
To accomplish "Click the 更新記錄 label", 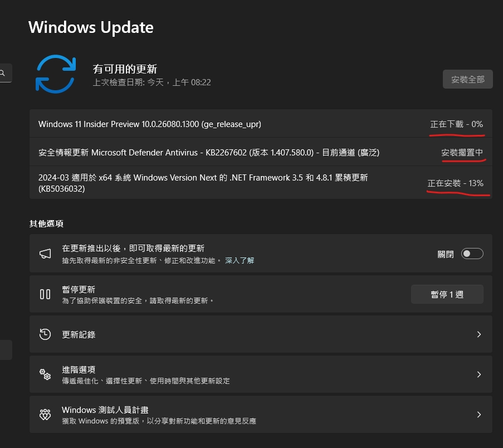I will pyautogui.click(x=79, y=334).
